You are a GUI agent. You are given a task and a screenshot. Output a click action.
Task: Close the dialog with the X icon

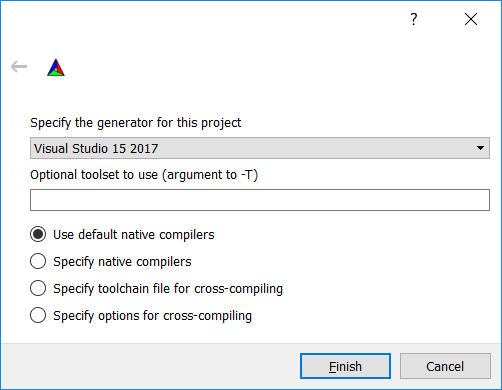click(x=471, y=19)
